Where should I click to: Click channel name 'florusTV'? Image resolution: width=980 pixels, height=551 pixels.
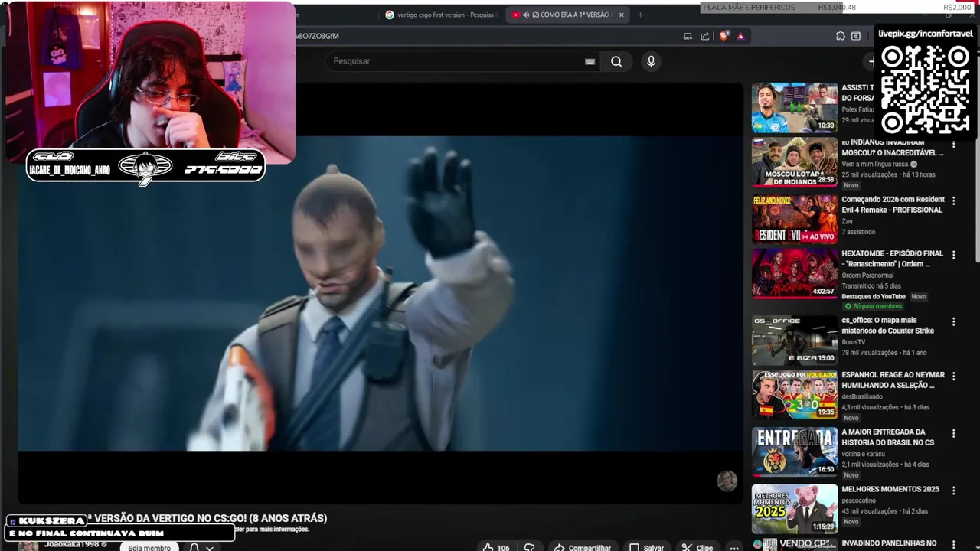[x=853, y=342]
